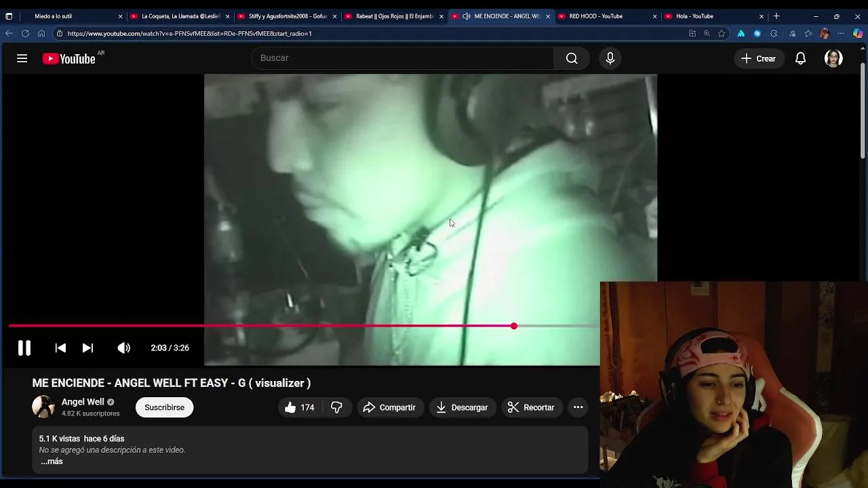Expand description with ...más

pyautogui.click(x=52, y=462)
